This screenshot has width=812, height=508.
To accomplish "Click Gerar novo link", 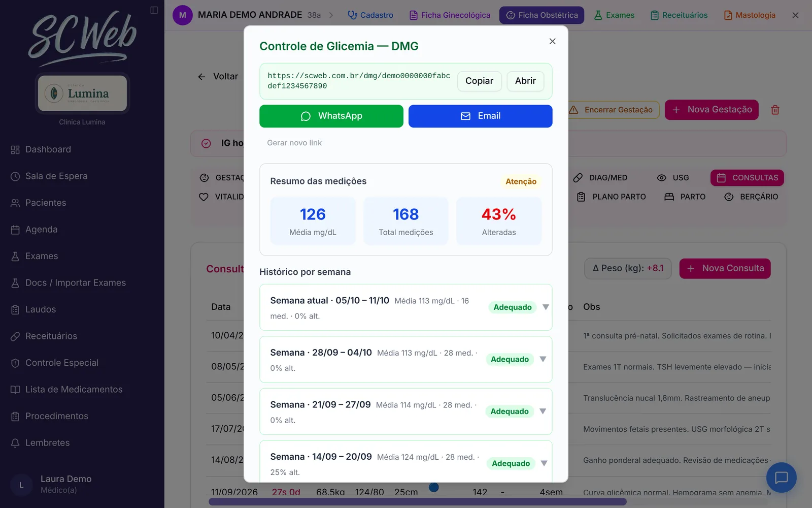I will pos(294,143).
